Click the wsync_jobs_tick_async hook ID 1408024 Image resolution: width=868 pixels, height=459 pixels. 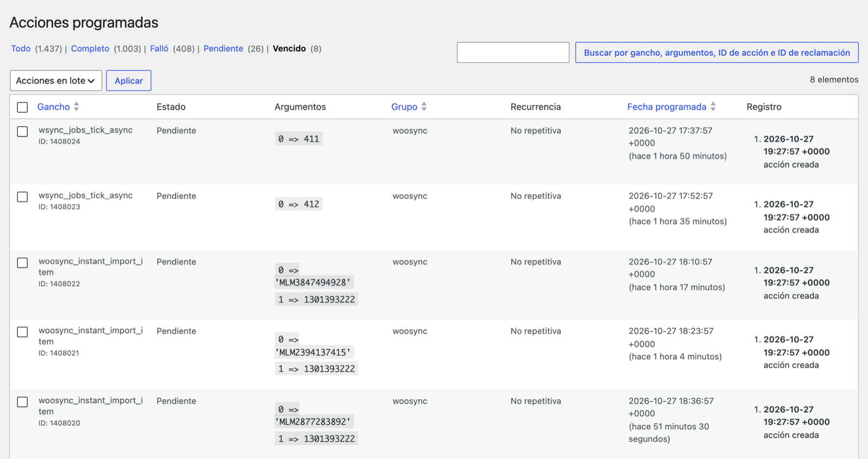tap(85, 130)
